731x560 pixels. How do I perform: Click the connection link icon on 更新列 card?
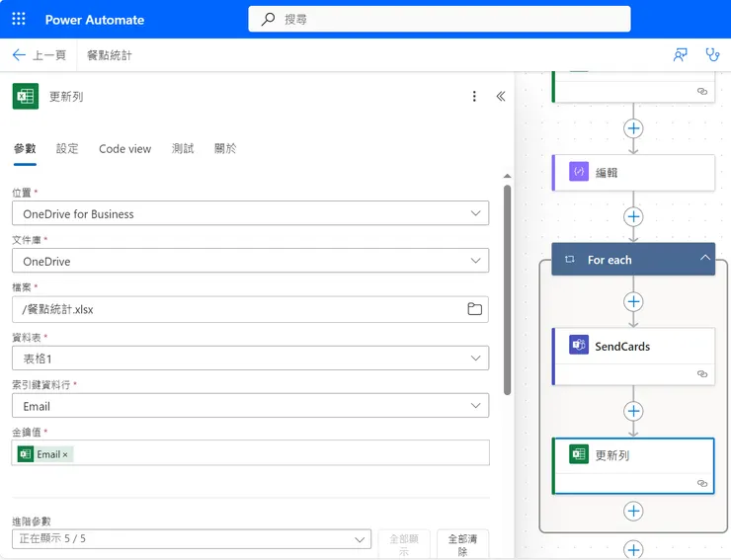pos(702,483)
